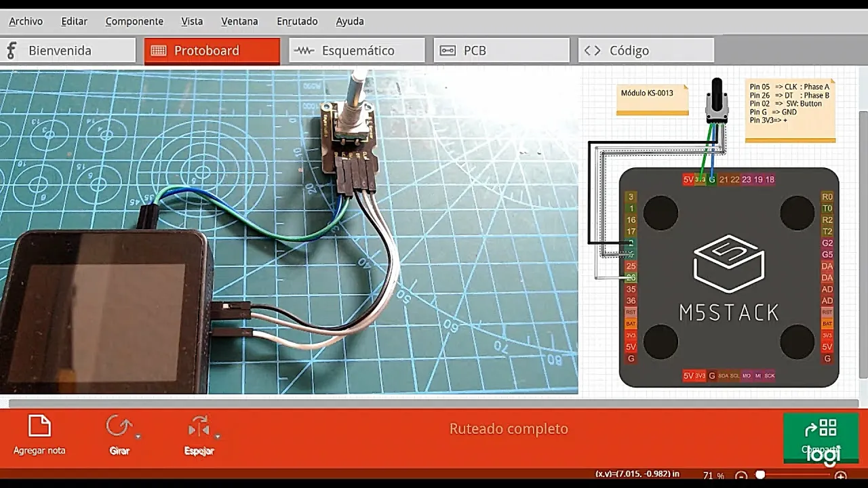Click the SDA pin on bottom header
This screenshot has height=488, width=868.
pyautogui.click(x=724, y=375)
